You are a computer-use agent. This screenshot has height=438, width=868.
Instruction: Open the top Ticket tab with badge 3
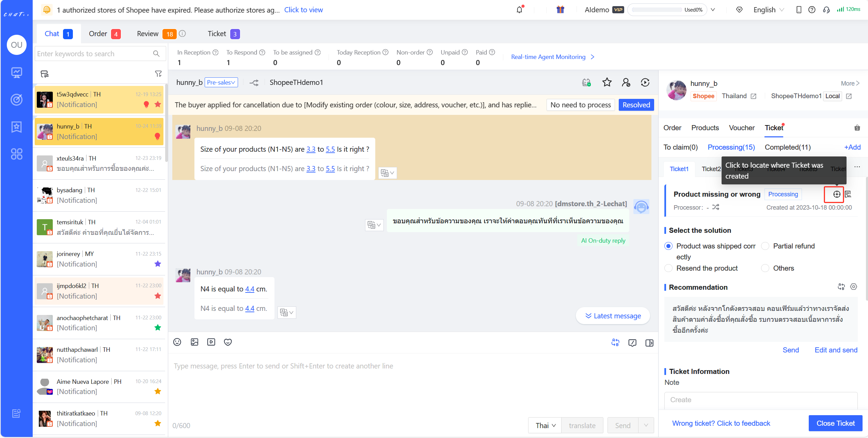(224, 34)
